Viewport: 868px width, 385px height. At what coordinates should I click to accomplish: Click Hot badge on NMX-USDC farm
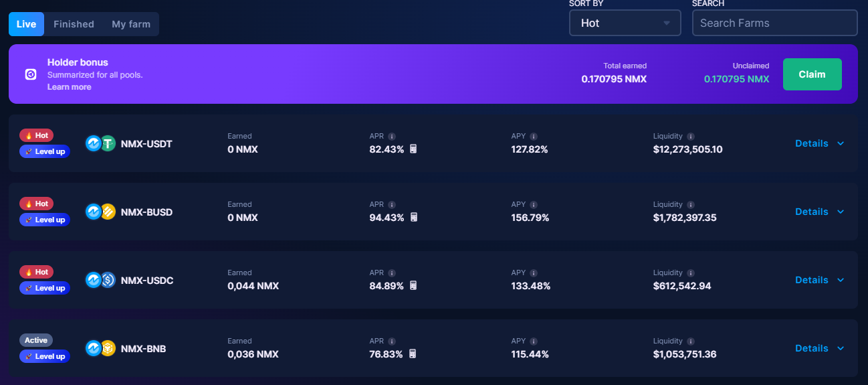click(36, 272)
